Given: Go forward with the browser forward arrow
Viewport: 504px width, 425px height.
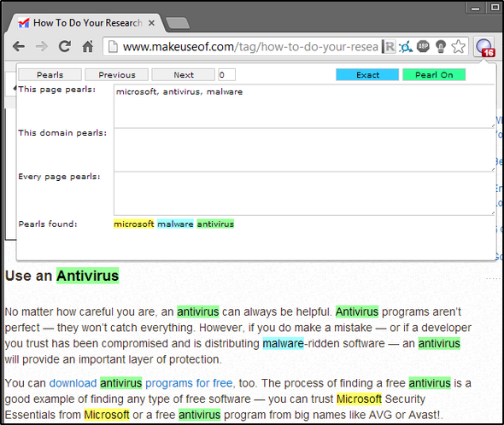Looking at the screenshot, I should [x=42, y=47].
